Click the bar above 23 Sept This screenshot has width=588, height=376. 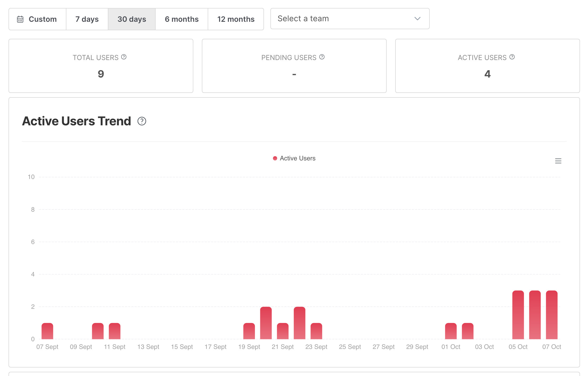[x=316, y=331]
